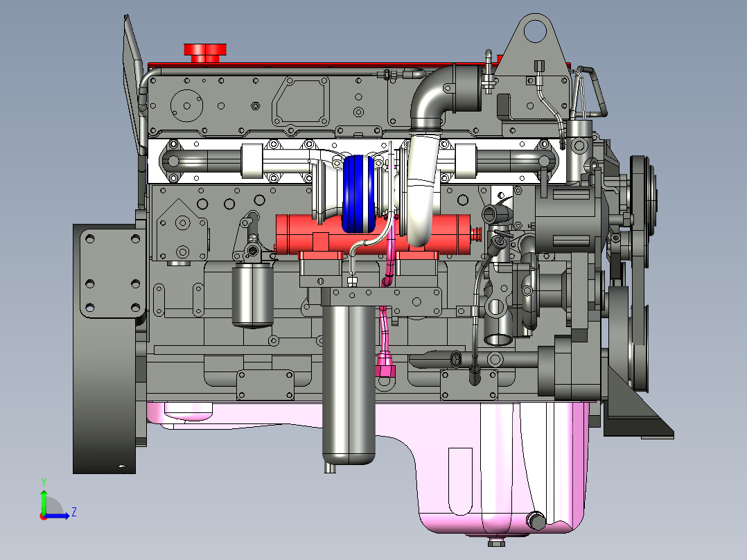The width and height of the screenshot is (747, 560).
Task: Select the blue turbocharger housing
Action: tap(359, 193)
